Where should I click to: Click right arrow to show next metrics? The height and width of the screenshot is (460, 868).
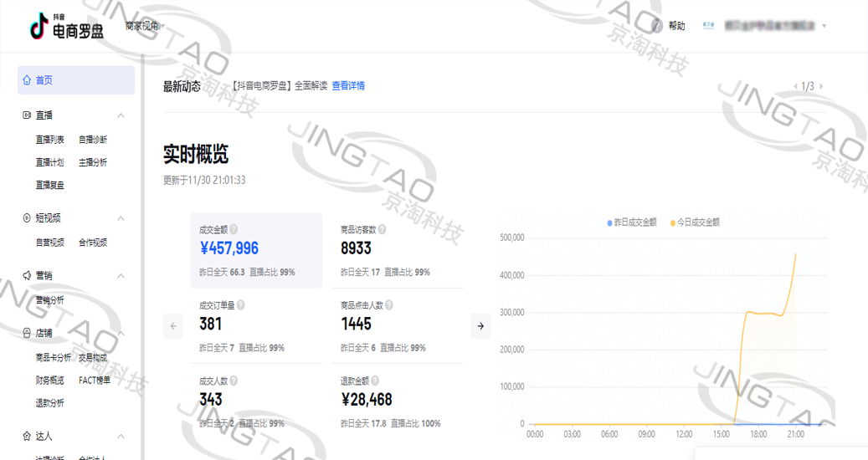[480, 326]
